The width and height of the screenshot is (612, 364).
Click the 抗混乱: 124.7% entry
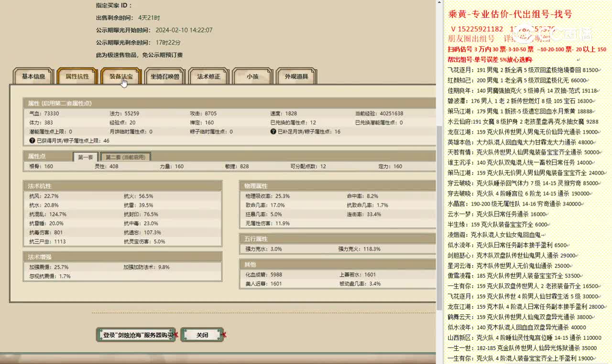48,214
